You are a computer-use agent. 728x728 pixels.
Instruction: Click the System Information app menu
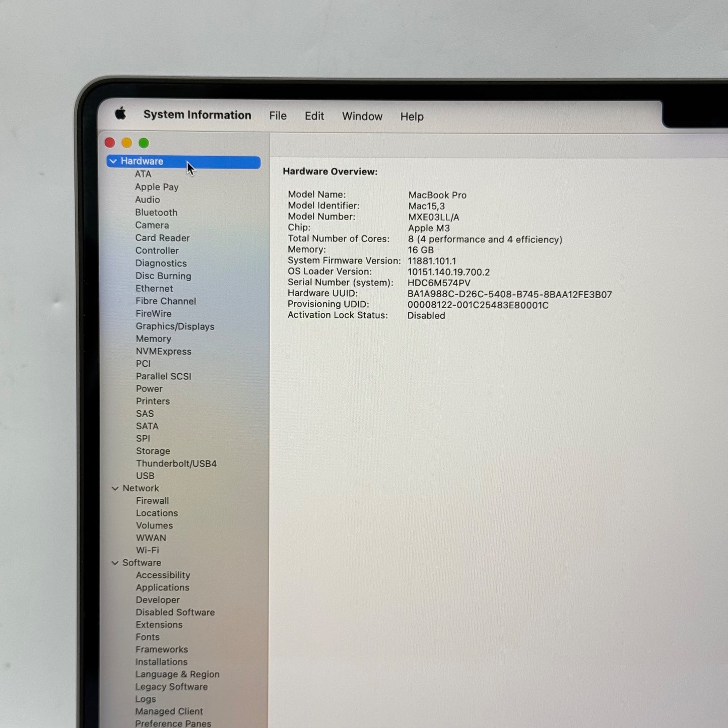point(197,115)
